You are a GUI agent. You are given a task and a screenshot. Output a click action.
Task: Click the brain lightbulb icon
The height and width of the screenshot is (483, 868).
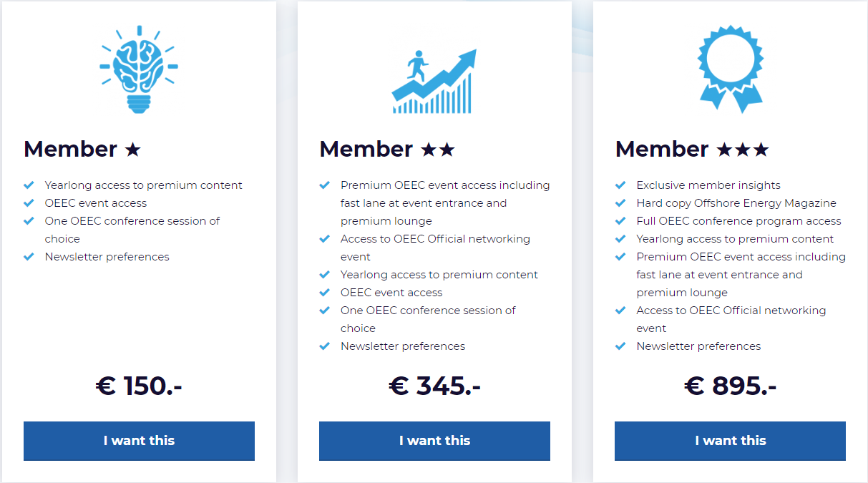[139, 69]
